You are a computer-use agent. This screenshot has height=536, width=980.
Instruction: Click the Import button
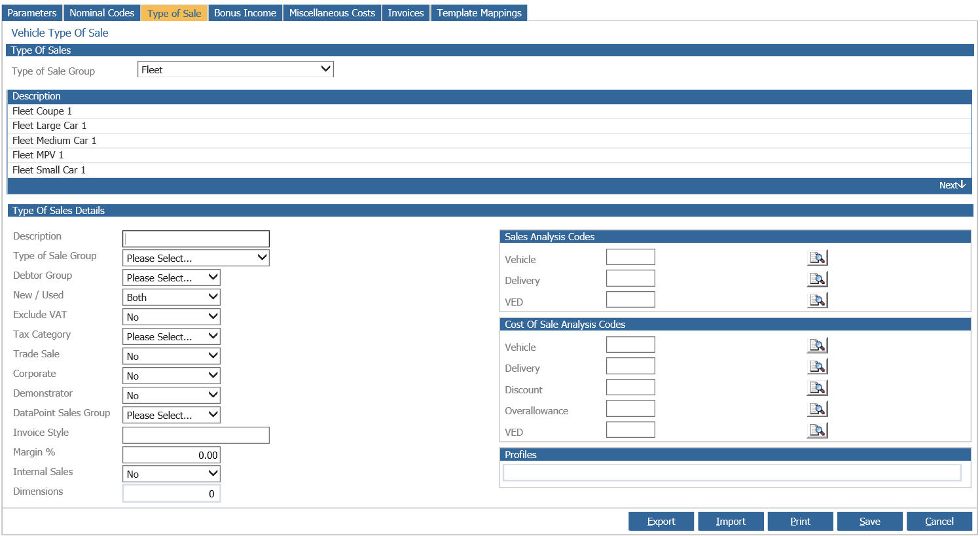(x=731, y=522)
